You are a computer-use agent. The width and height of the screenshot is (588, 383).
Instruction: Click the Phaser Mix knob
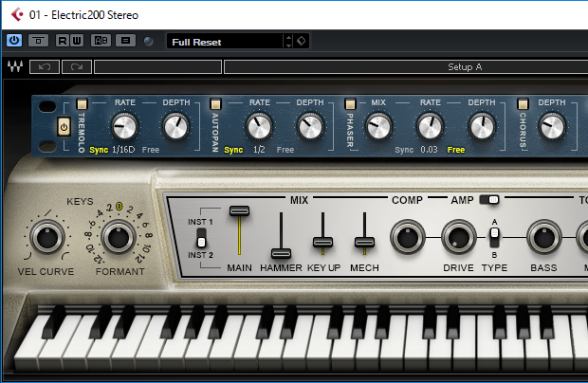(x=378, y=127)
